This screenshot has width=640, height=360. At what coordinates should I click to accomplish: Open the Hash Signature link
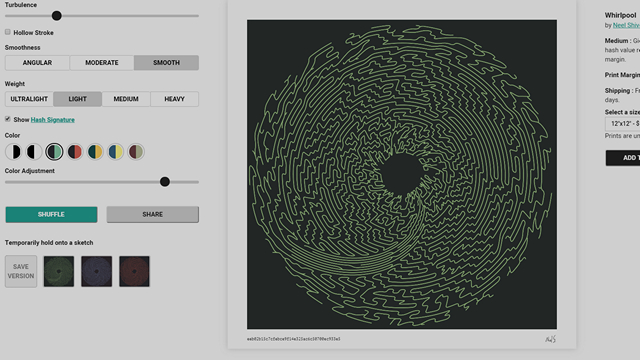coord(53,120)
